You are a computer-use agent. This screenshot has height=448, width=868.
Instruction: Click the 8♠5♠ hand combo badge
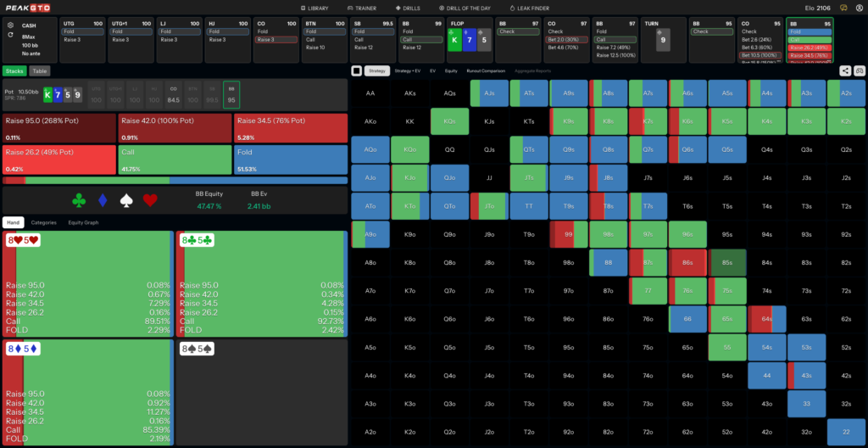(x=196, y=349)
